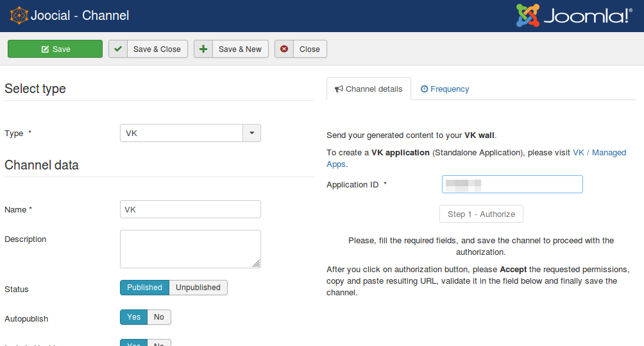Click the plus icon on Save & New
This screenshot has height=346, width=644.
point(203,49)
